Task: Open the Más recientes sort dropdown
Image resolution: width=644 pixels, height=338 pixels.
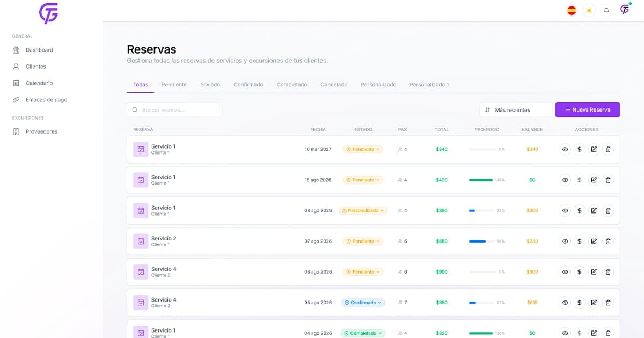Action: [516, 109]
